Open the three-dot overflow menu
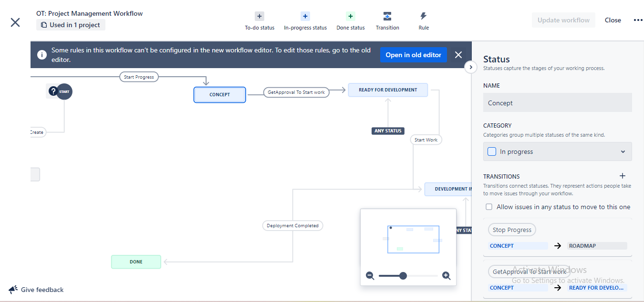The height and width of the screenshot is (302, 644). pos(638,20)
